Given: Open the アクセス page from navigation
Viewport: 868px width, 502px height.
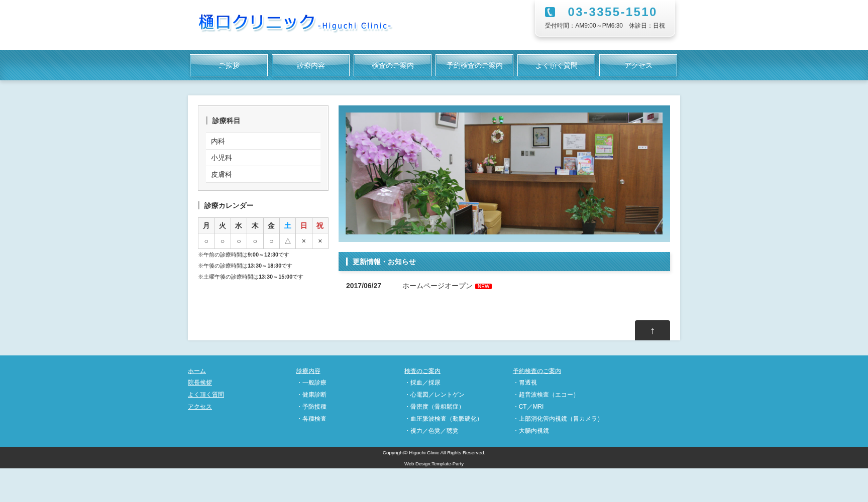Looking at the screenshot, I should tap(638, 65).
